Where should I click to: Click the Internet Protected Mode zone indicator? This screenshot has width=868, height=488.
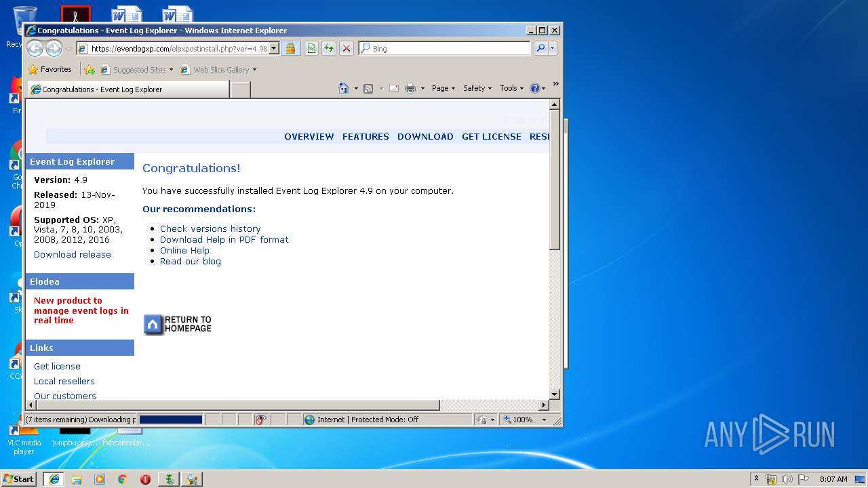point(387,420)
